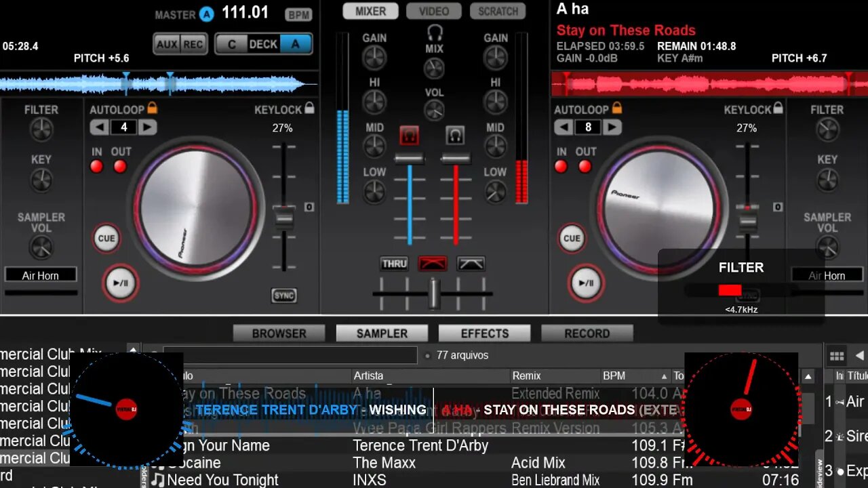Click the right channel MID knob
Image resolution: width=868 pixels, height=488 pixels.
[x=496, y=146]
